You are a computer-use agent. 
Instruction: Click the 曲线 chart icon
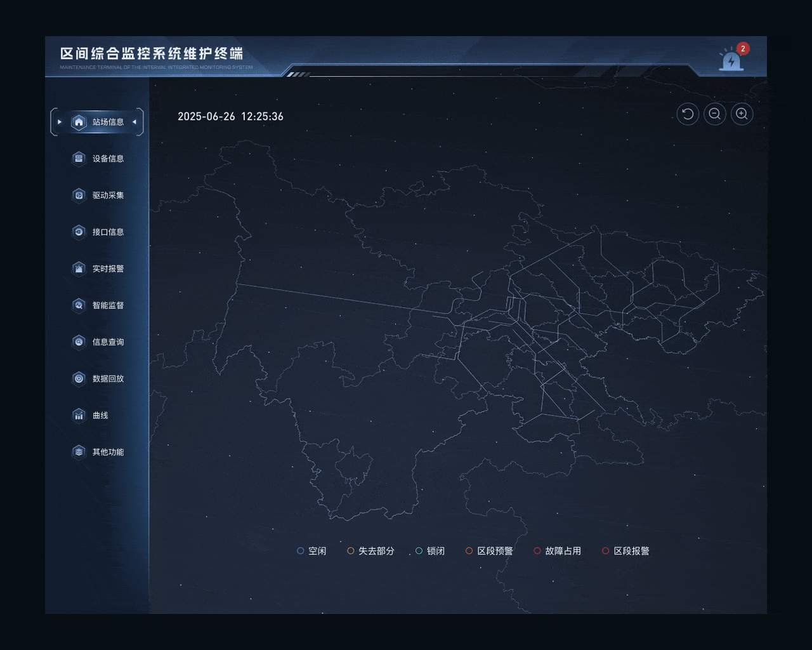click(x=79, y=415)
